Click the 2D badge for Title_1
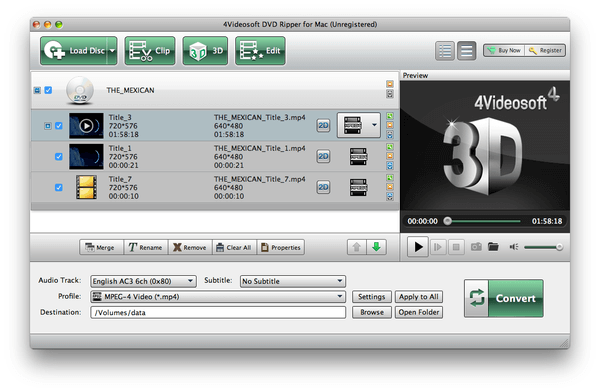 [x=323, y=157]
